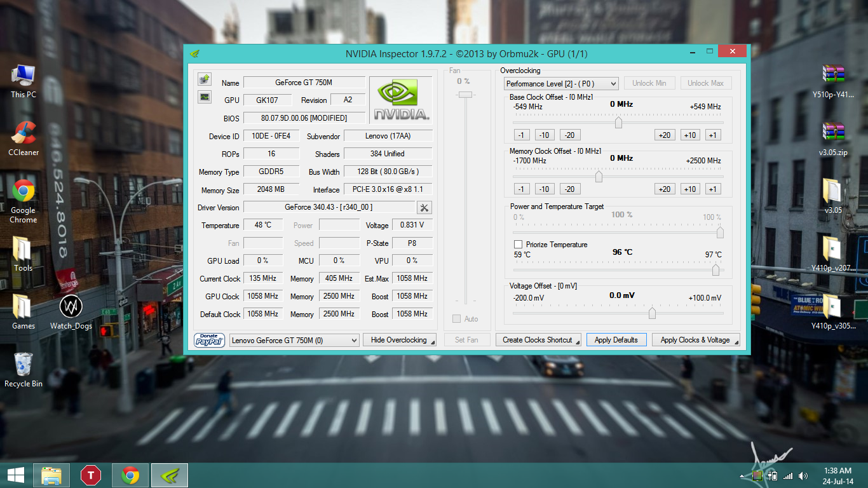
Task: Click the Base Clock Offset -10 button
Action: (545, 135)
